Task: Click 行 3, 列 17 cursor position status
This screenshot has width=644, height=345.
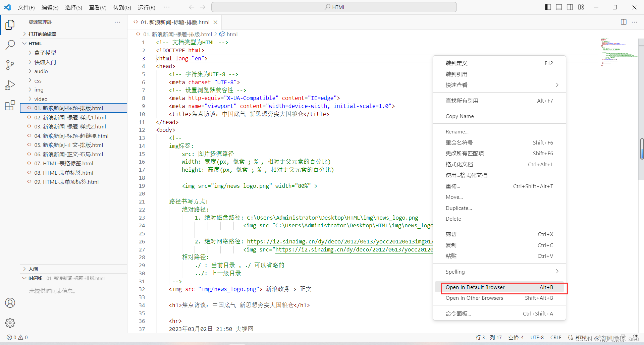Action: pyautogui.click(x=488, y=337)
